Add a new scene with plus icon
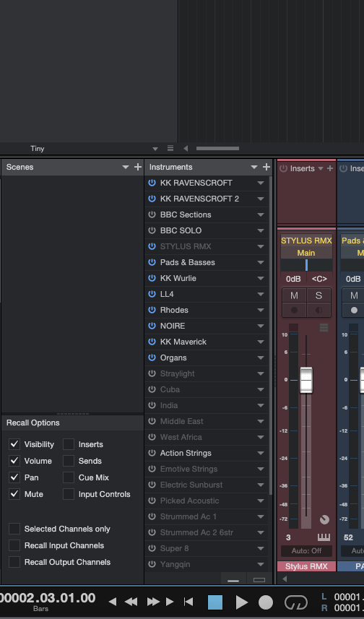This screenshot has width=364, height=619. [138, 167]
